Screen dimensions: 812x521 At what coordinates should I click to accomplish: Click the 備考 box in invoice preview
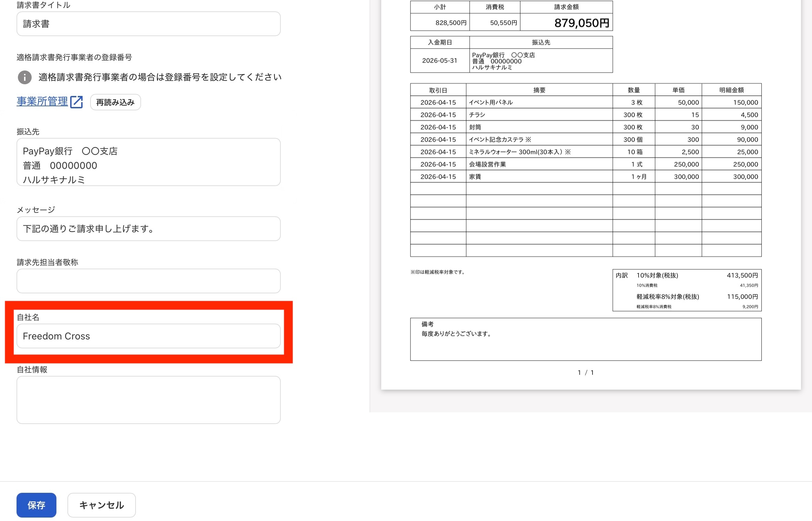click(586, 339)
